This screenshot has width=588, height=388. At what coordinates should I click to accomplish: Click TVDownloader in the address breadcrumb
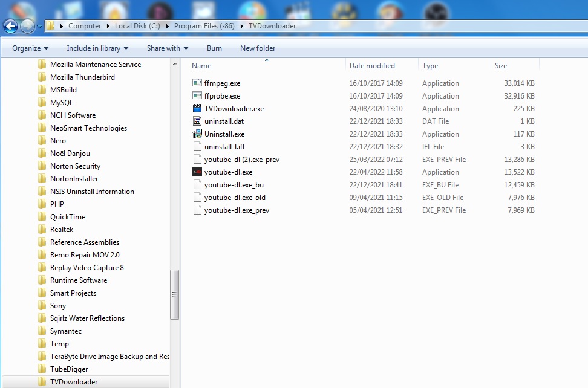click(272, 26)
